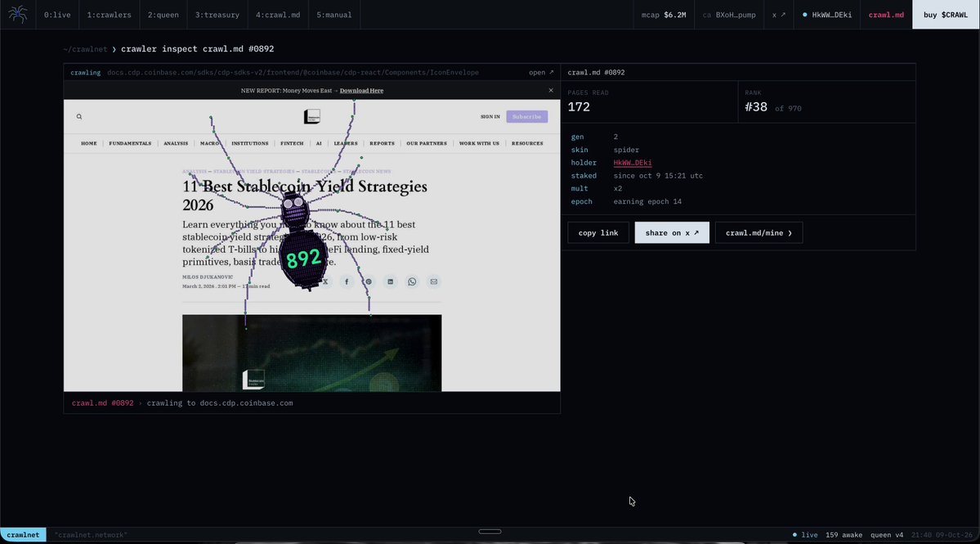Switch to the 2:queen tab
The image size is (980, 544).
tap(163, 15)
